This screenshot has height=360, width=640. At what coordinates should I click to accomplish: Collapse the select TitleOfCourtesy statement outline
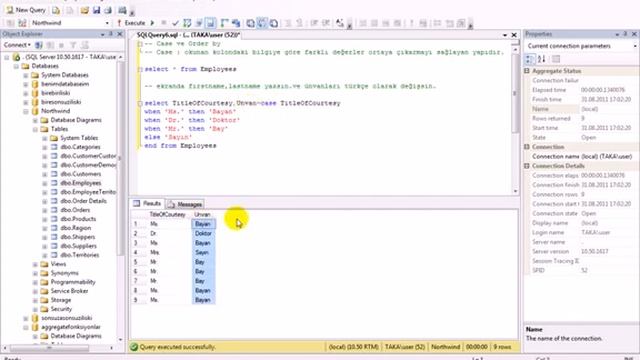(x=140, y=103)
